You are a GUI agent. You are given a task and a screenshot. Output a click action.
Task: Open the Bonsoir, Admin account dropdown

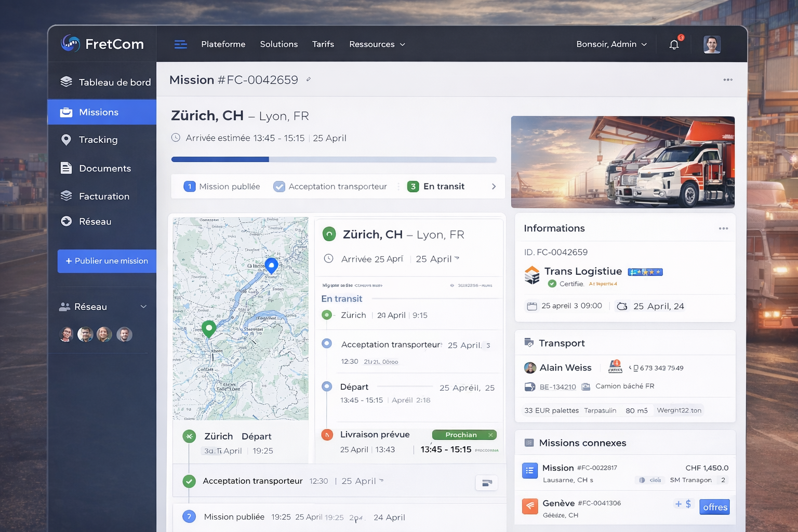[x=611, y=44]
